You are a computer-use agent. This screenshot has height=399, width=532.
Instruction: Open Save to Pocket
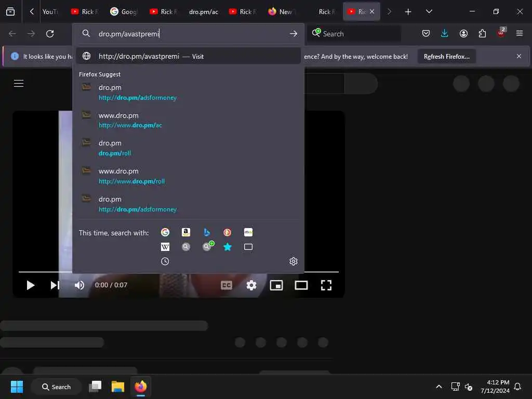pyautogui.click(x=426, y=33)
